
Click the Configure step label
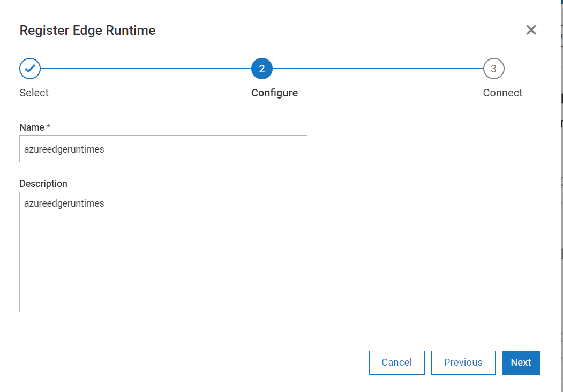point(274,93)
